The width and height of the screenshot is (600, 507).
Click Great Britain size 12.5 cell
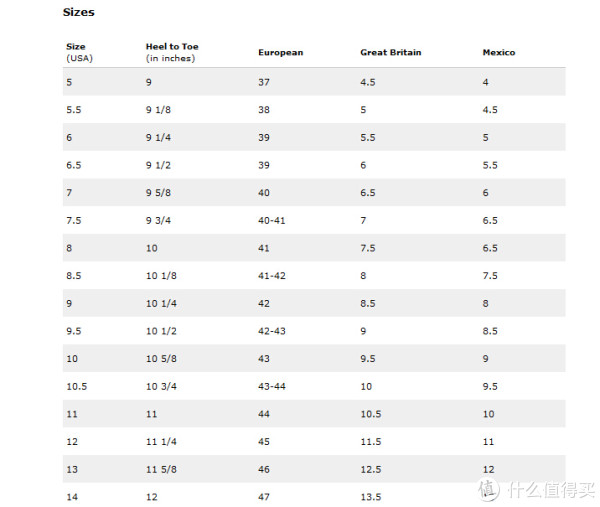tap(370, 470)
